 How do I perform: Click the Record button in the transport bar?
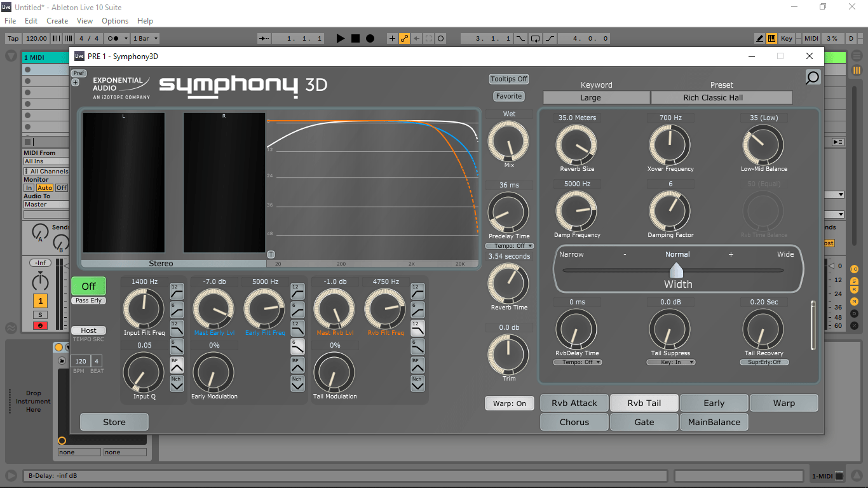coord(370,39)
